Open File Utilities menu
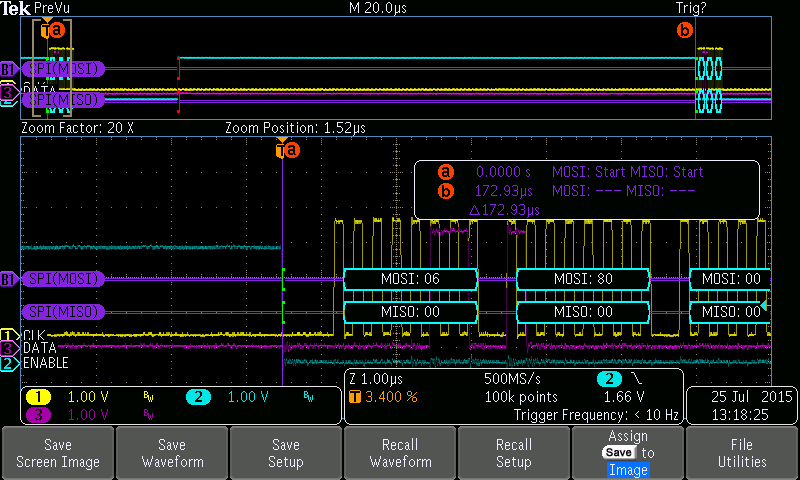The height and width of the screenshot is (480, 800). pyautogui.click(x=741, y=452)
